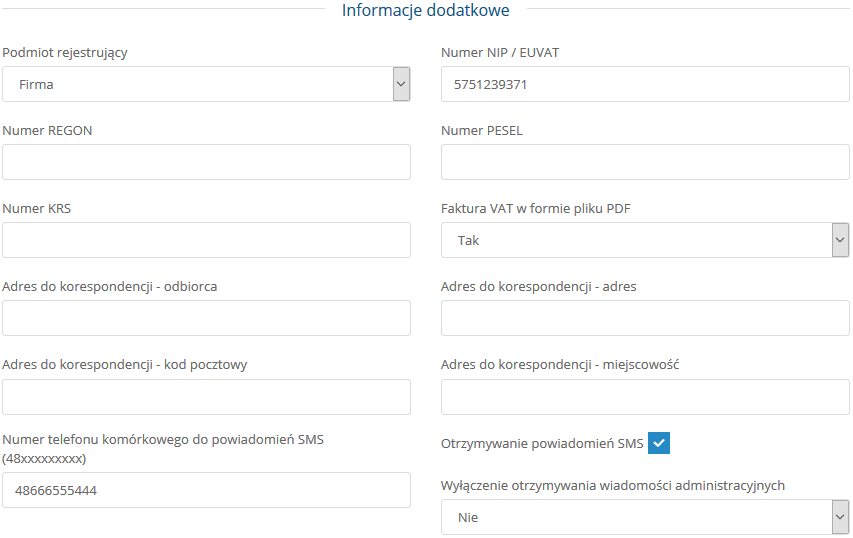Click the Numer PESEL label text

pos(482,131)
